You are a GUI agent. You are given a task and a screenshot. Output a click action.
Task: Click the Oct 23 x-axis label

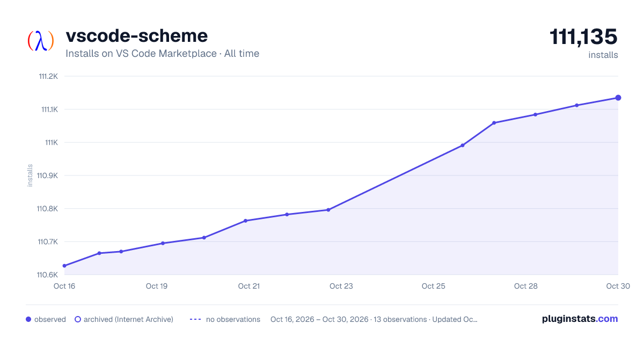[341, 286]
